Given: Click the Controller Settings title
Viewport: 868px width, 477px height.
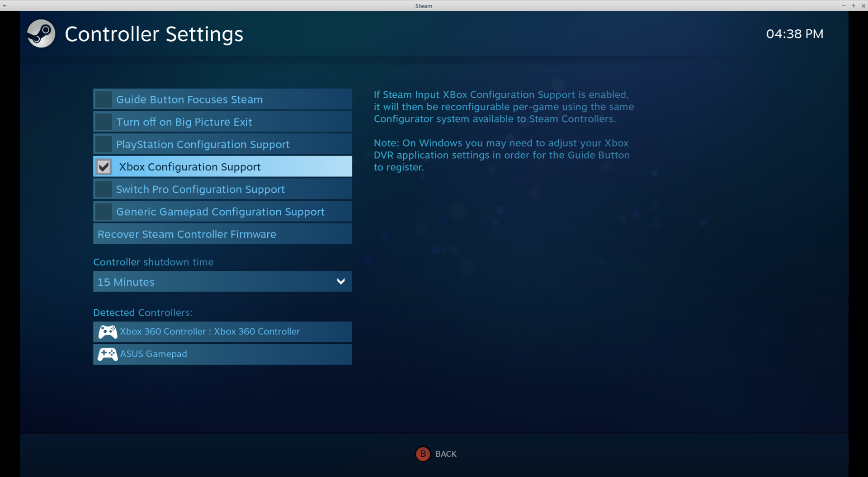Looking at the screenshot, I should tap(154, 34).
